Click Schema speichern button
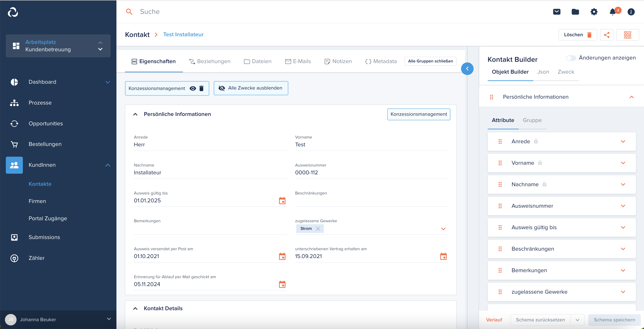Viewport: 644px width, 329px height. 614,320
